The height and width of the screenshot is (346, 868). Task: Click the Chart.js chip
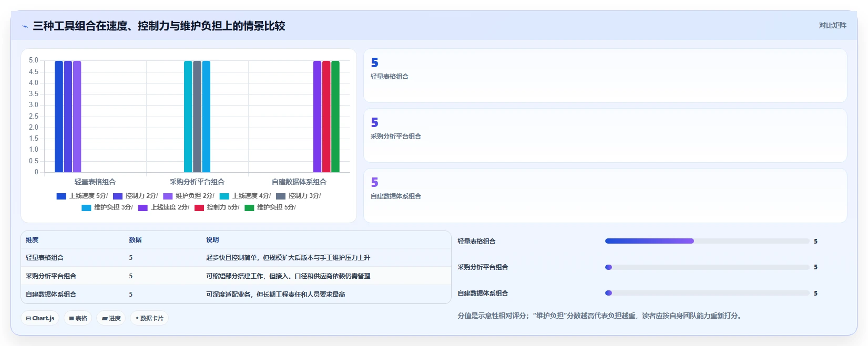(40, 318)
